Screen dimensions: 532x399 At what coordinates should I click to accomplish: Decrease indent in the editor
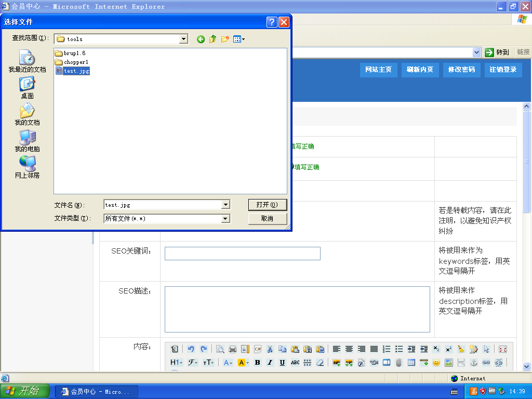click(x=424, y=349)
